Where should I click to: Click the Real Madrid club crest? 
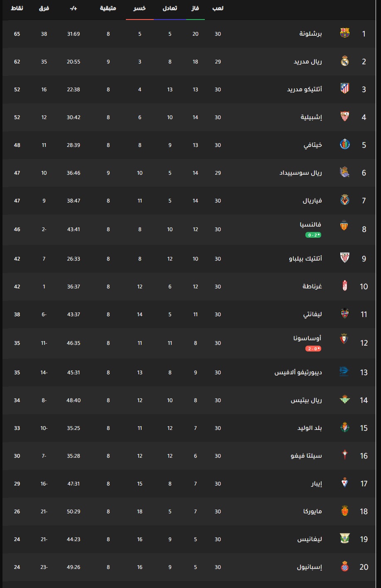tap(344, 61)
